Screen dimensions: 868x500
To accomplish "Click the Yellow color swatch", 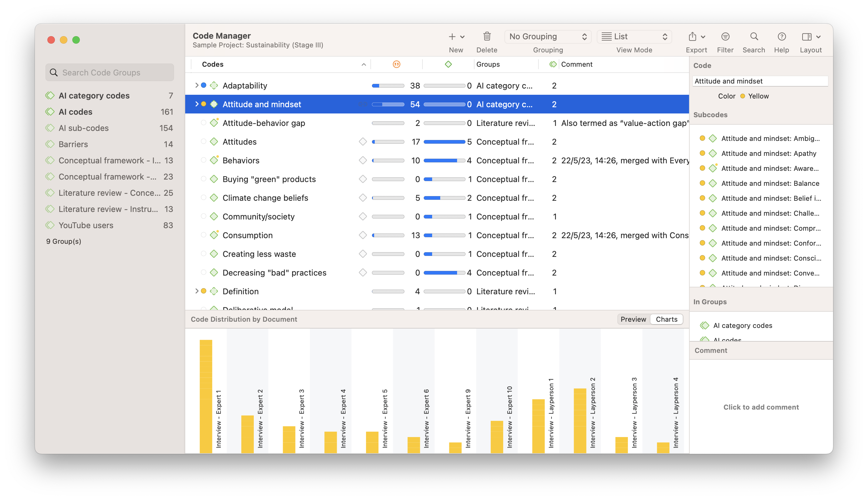I will 743,96.
